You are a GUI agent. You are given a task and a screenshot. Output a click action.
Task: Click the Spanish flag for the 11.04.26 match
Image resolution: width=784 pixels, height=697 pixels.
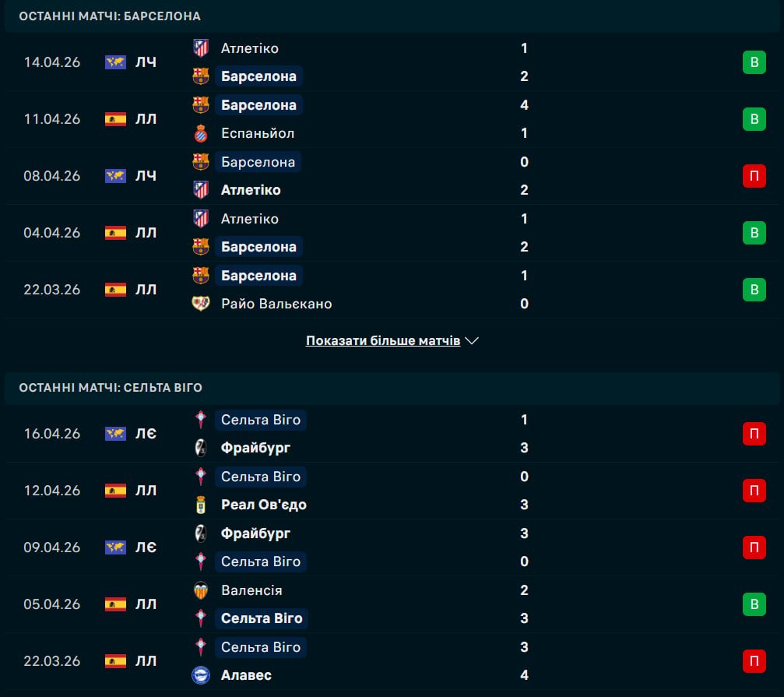(x=115, y=119)
